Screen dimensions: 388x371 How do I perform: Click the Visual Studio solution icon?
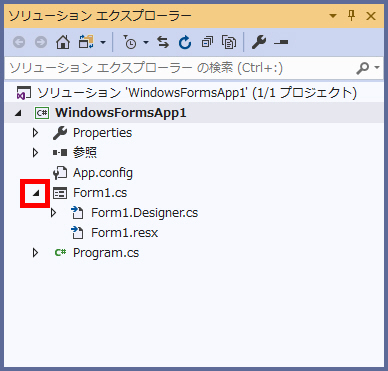24,93
